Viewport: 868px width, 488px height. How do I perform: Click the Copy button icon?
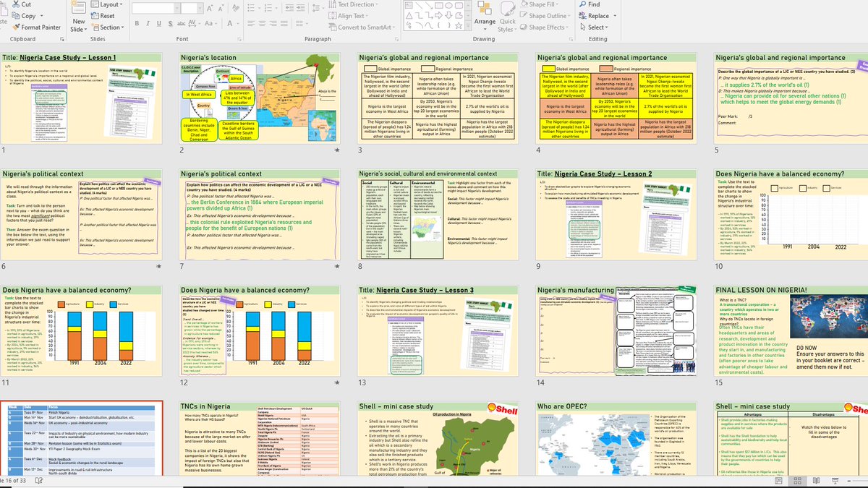(x=16, y=16)
